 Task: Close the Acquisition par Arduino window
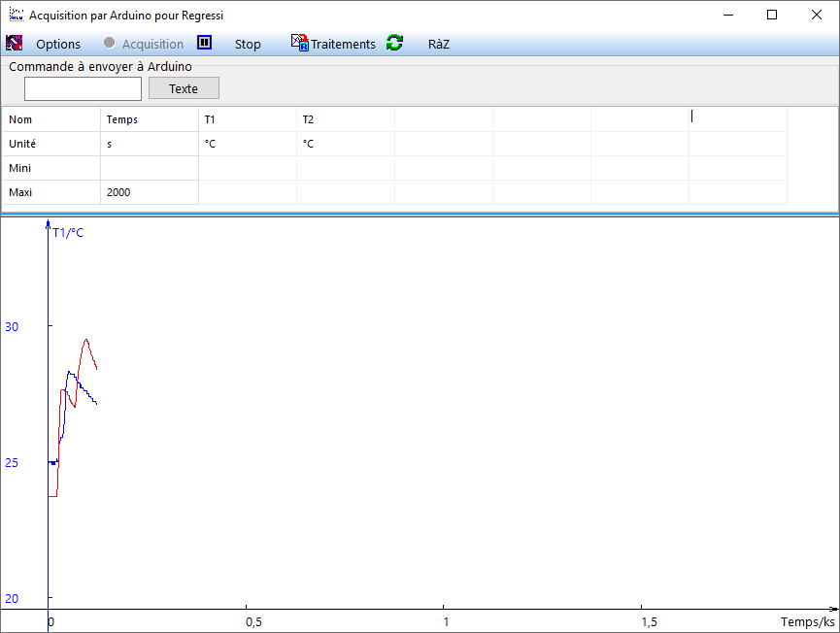pyautogui.click(x=817, y=15)
